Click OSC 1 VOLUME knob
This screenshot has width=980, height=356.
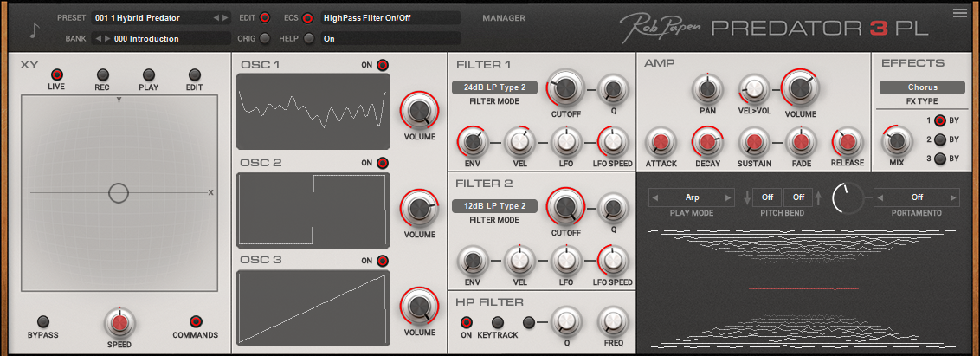point(419,112)
